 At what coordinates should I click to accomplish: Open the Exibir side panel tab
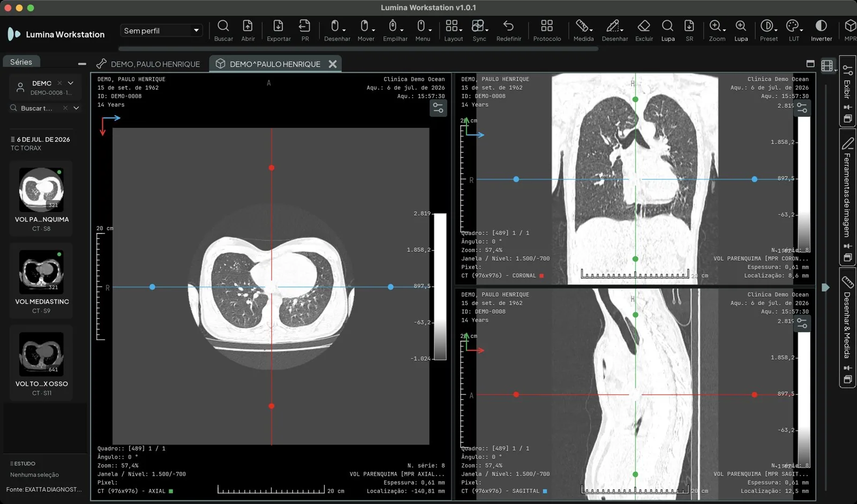[847, 91]
